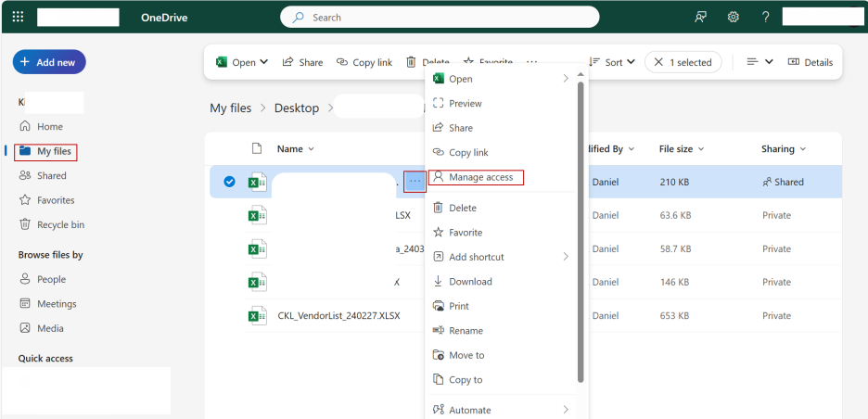Click the Shared status in the selected row

point(783,182)
